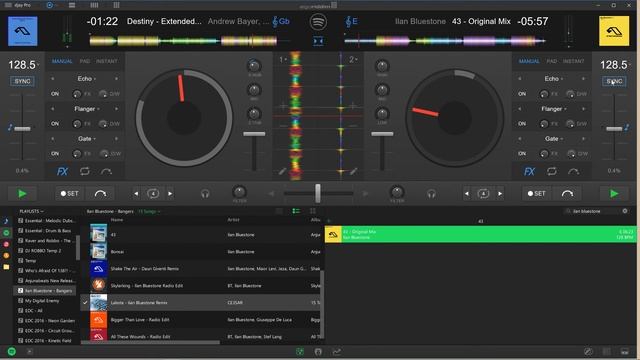Image resolution: width=640 pixels, height=360 pixels.
Task: Click the SET cue button on deck 1
Action: tap(69, 193)
